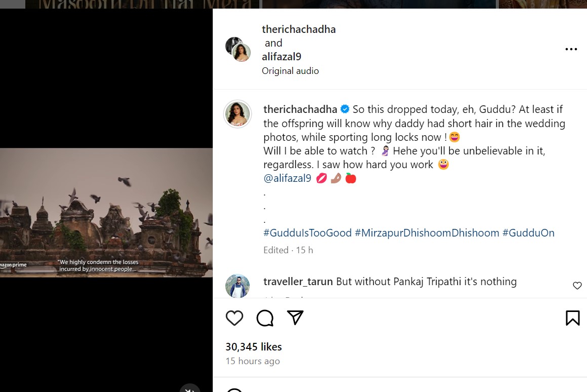The width and height of the screenshot is (587, 392).
Task: Click traveller_tarun's profile picture
Action: pos(238,286)
